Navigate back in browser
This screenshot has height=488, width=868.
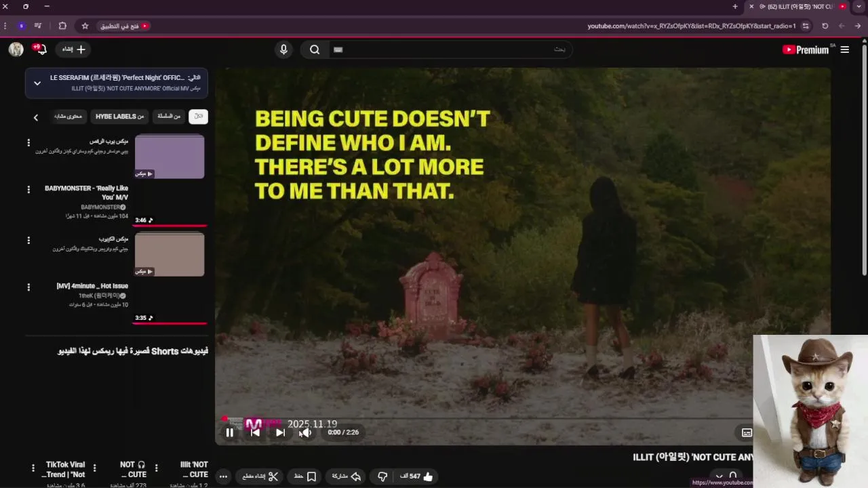click(x=857, y=26)
